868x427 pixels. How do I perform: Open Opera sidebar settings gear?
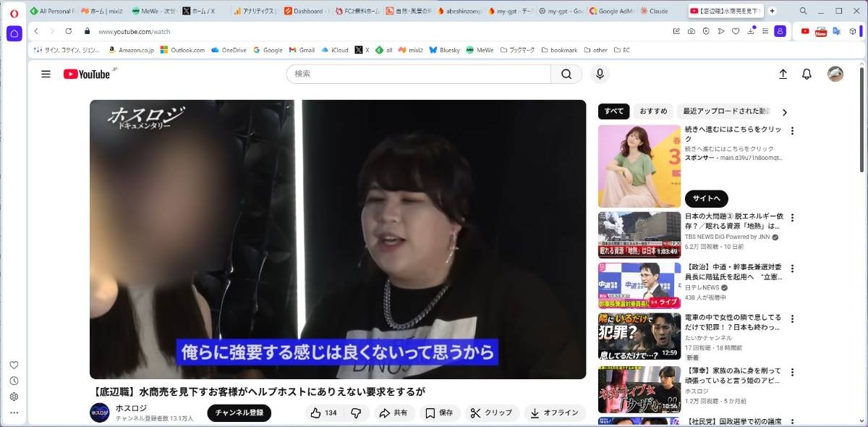click(14, 397)
